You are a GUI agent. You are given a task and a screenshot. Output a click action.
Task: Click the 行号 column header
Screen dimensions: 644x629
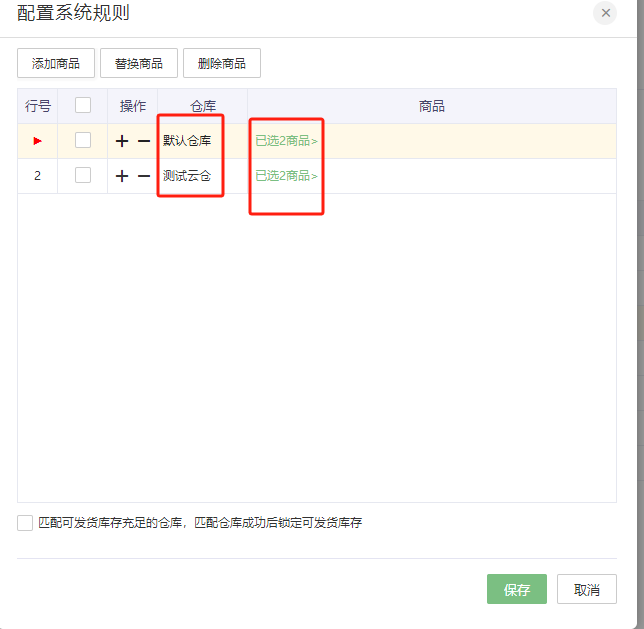click(38, 106)
